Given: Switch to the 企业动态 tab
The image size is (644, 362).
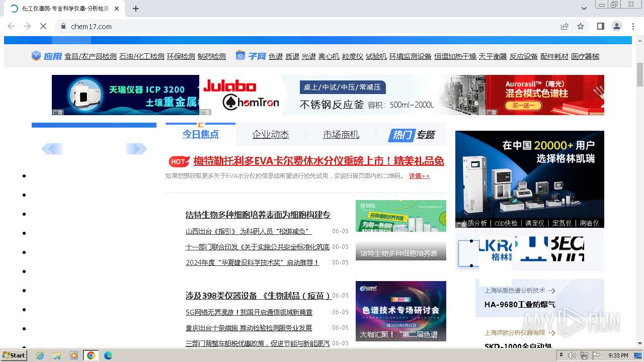Looking at the screenshot, I should coord(271,134).
